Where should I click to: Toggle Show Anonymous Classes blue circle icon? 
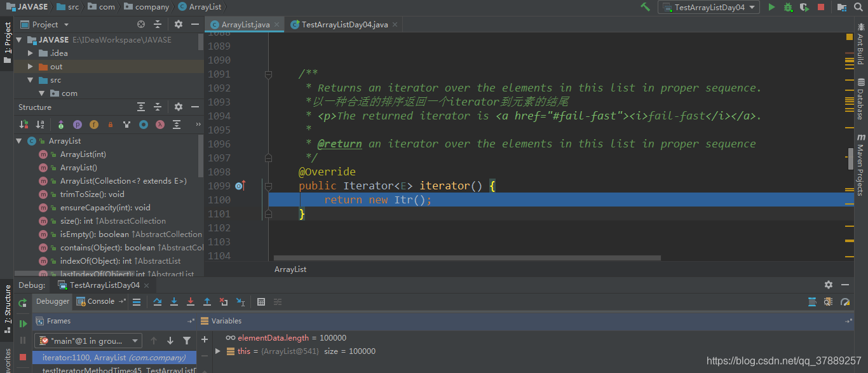click(144, 125)
